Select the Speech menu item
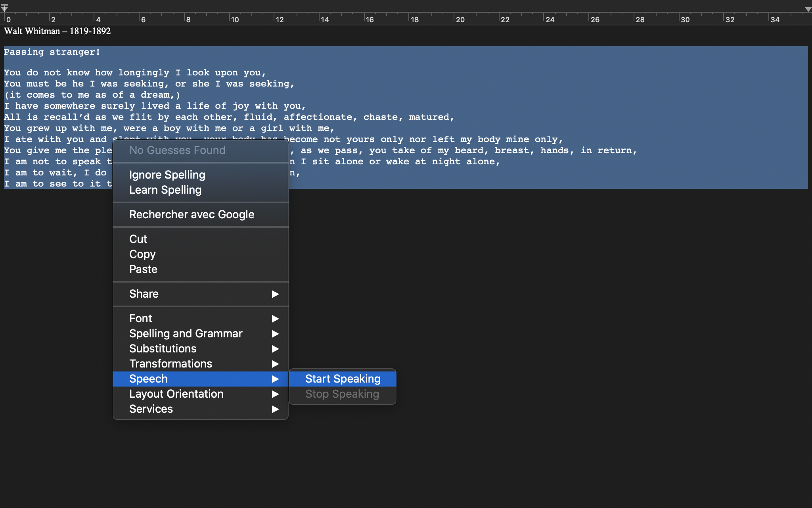The image size is (812, 508). click(x=200, y=379)
